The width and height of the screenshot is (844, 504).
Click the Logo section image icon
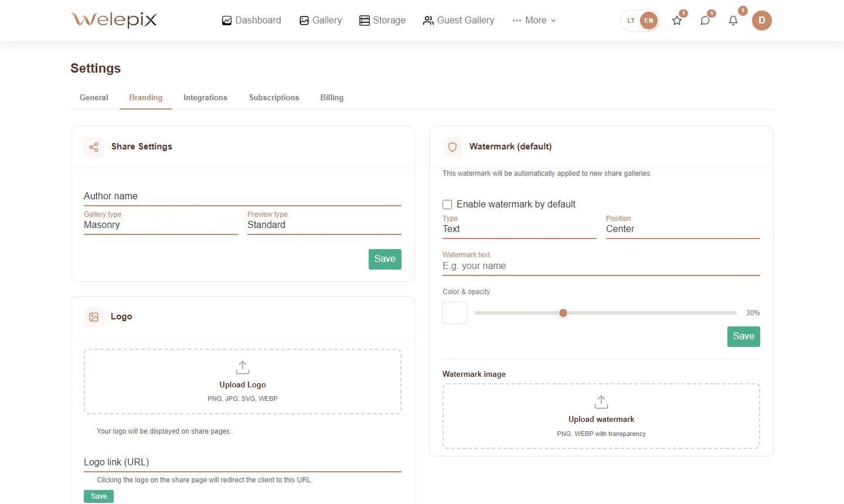point(94,317)
